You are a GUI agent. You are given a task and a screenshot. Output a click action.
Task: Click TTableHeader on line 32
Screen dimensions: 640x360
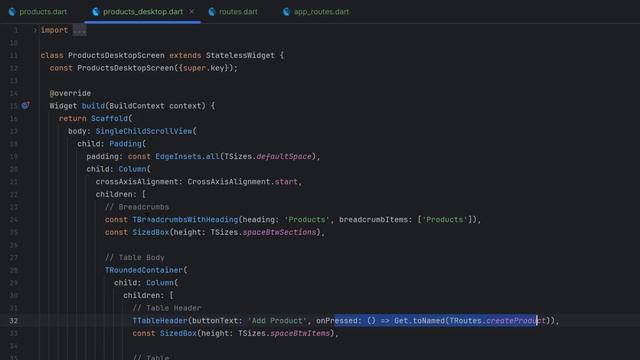pos(160,321)
